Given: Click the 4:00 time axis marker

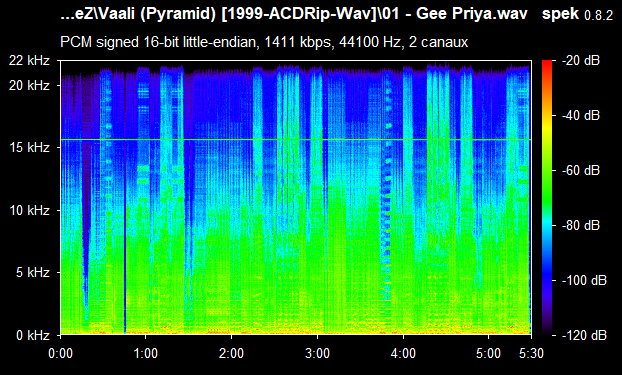Looking at the screenshot, I should [403, 353].
